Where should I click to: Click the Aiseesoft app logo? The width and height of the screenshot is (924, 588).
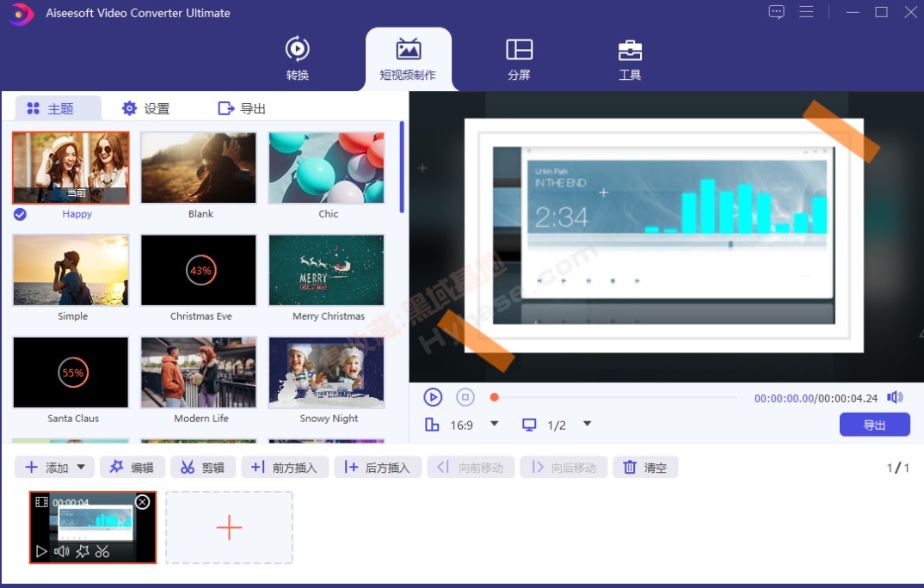pyautogui.click(x=22, y=13)
